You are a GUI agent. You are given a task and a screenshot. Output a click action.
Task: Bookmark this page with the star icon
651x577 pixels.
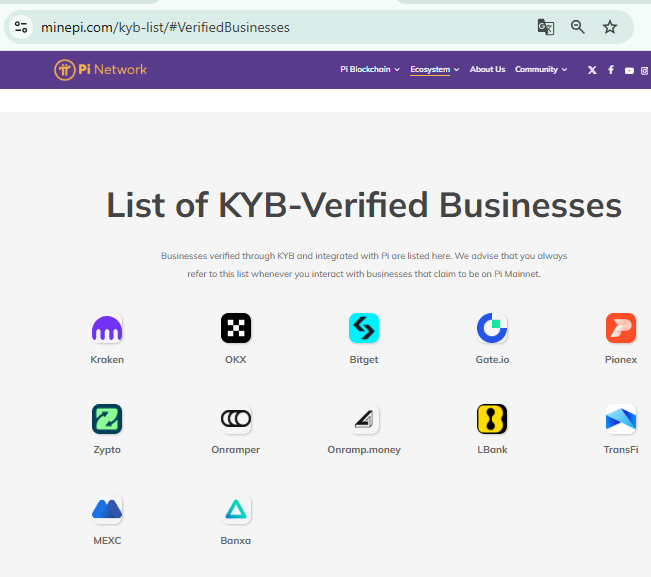tap(609, 27)
